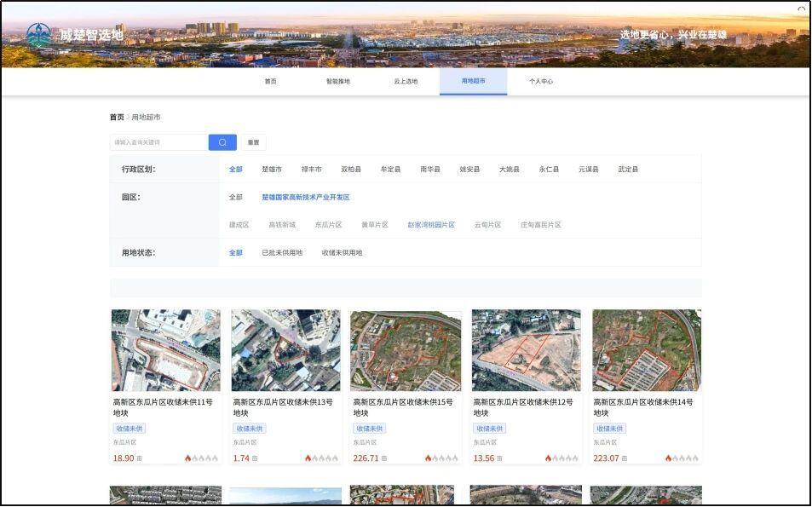Image resolution: width=812 pixels, height=507 pixels.
Task: Choose 楚雄国家高新技术产业开发区 park option
Action: [305, 198]
